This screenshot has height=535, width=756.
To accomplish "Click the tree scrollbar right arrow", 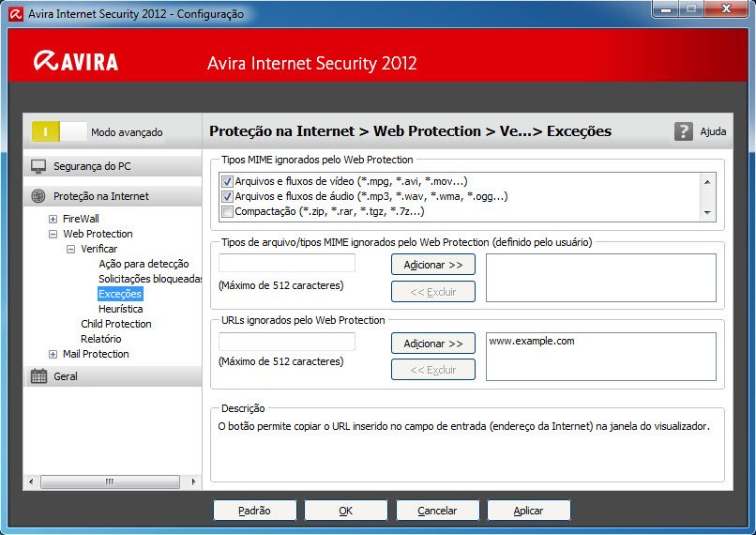I will click(x=193, y=481).
